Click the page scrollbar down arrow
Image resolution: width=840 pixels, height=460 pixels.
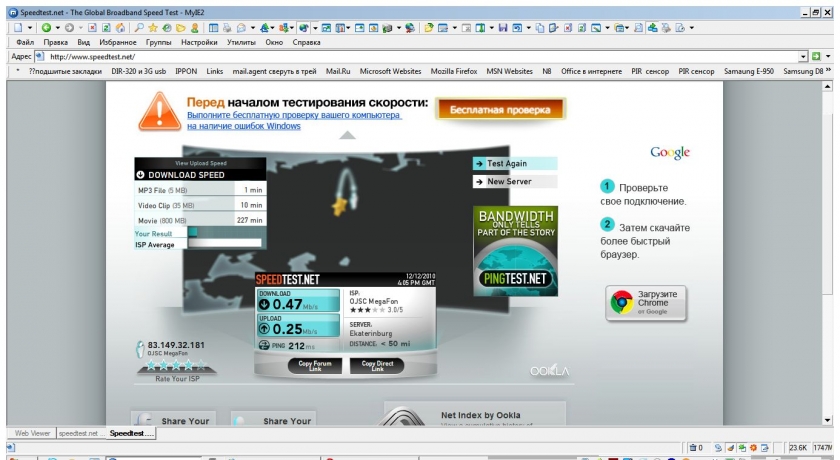click(x=828, y=420)
